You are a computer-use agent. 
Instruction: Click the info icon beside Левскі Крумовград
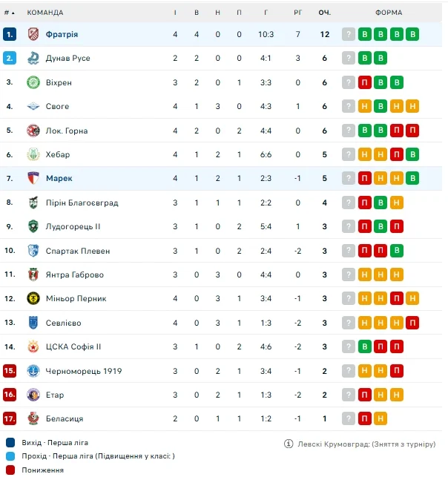(289, 444)
